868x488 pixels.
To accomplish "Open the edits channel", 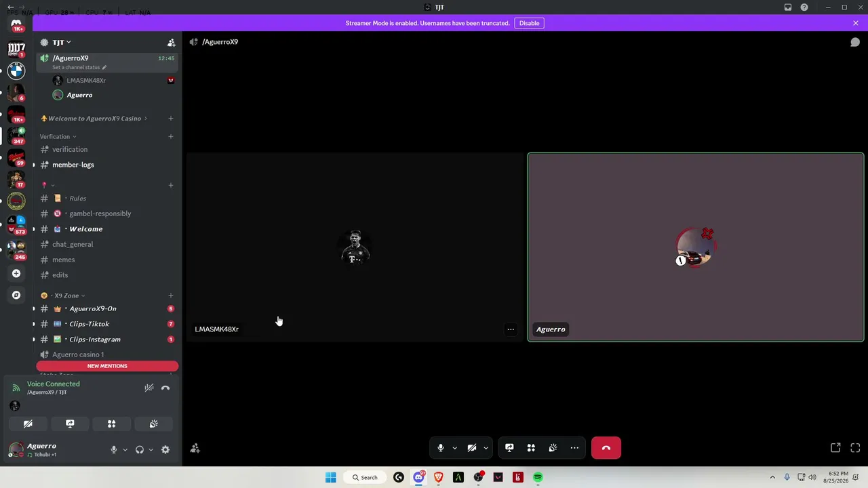I will point(106,275).
